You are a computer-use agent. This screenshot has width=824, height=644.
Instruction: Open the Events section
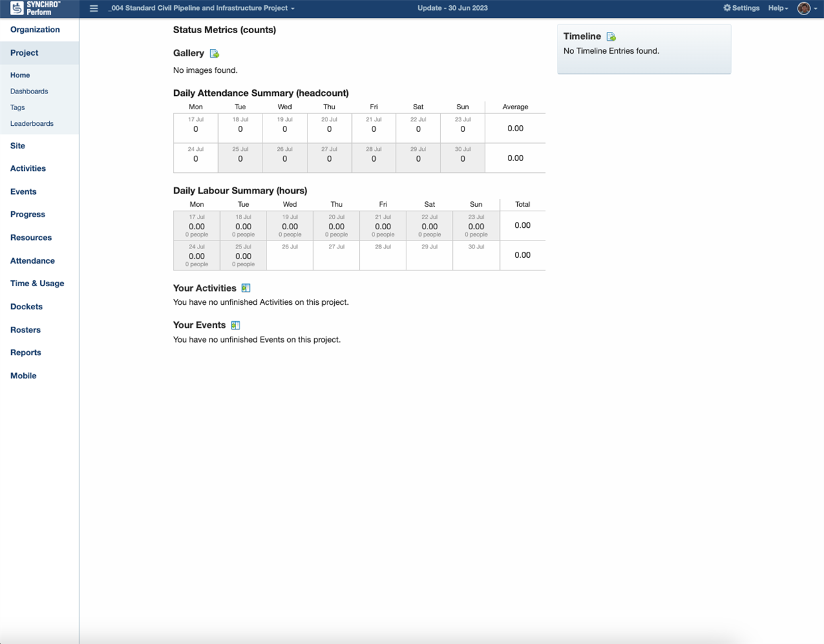(x=23, y=191)
